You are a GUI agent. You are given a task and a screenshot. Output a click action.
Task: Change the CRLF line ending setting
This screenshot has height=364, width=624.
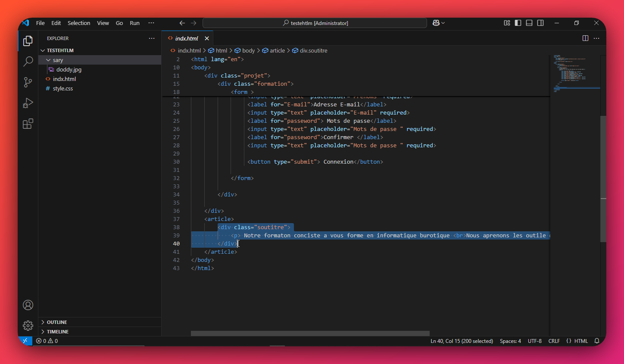pyautogui.click(x=554, y=341)
